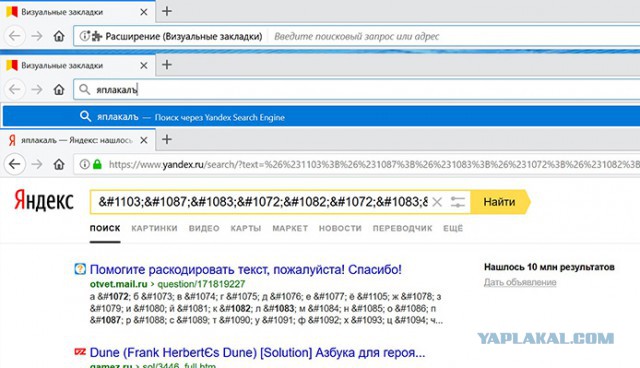The height and width of the screenshot is (368, 640).
Task: Go forward in the top browser window
Action: point(37,36)
